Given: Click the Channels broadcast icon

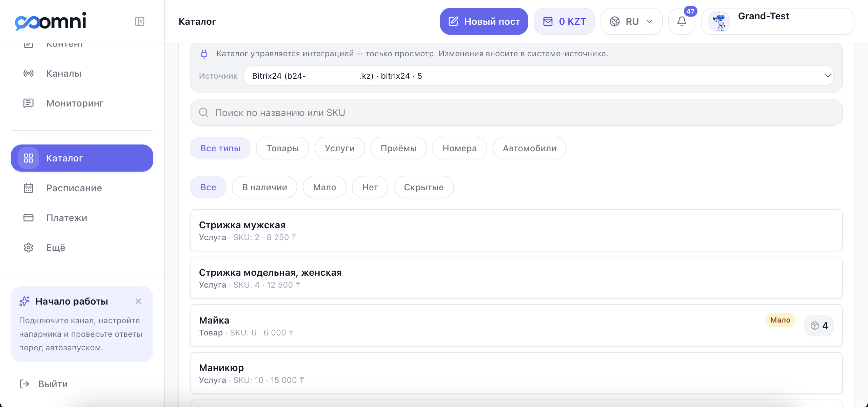Looking at the screenshot, I should pyautogui.click(x=28, y=73).
